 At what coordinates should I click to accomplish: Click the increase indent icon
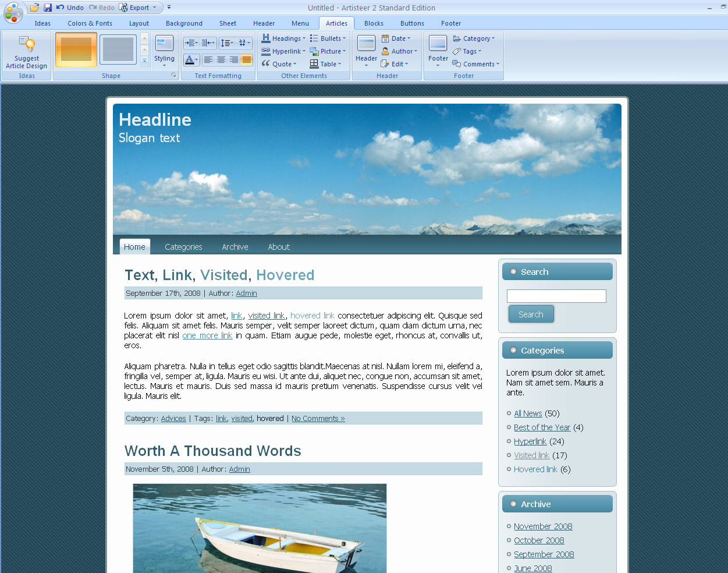[191, 43]
